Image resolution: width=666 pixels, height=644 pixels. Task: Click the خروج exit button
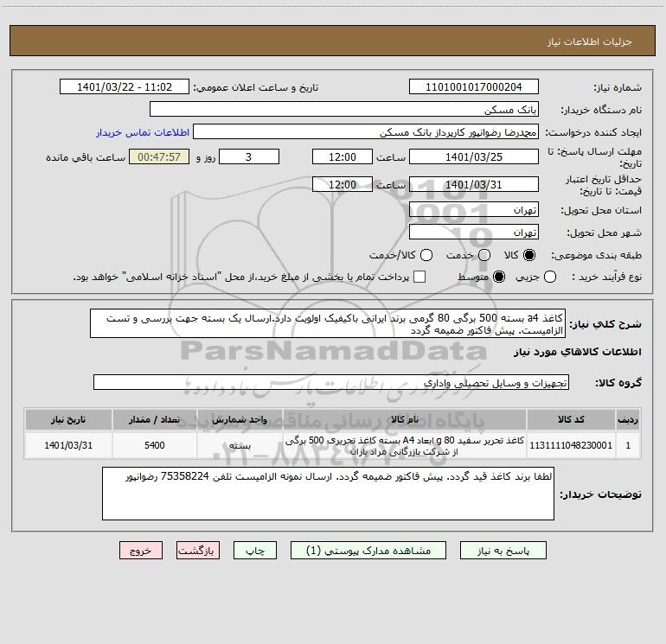141,551
